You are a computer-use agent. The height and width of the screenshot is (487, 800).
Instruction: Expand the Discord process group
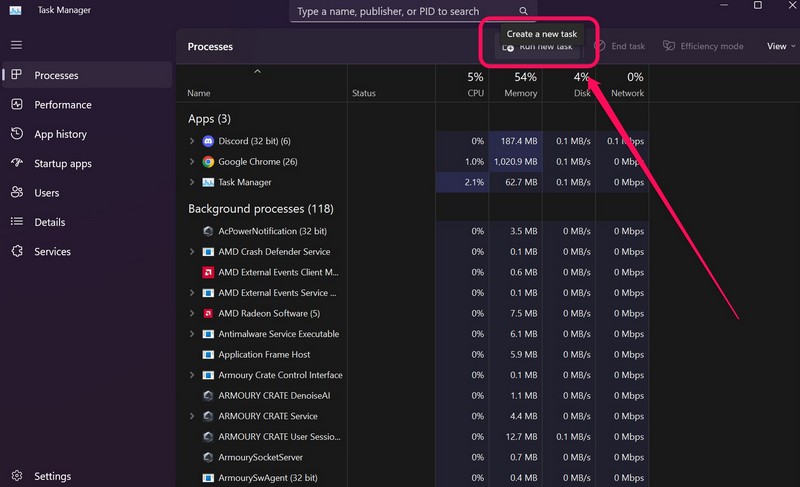[192, 141]
